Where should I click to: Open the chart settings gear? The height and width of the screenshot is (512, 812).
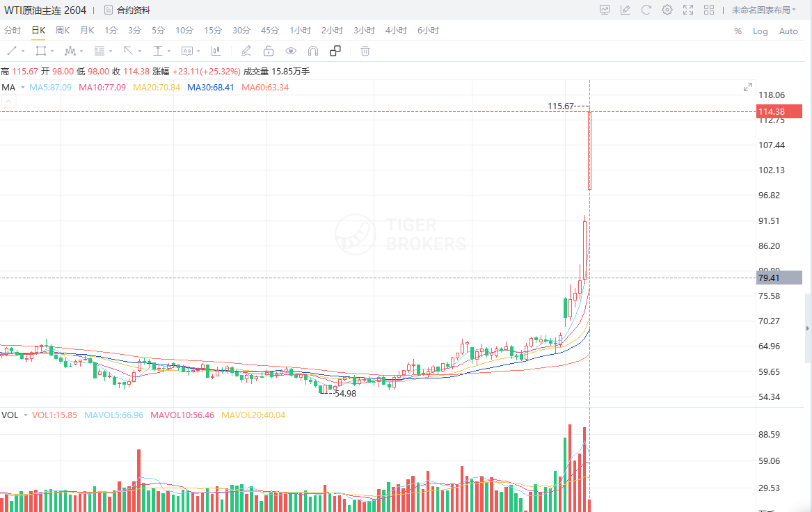(667, 10)
